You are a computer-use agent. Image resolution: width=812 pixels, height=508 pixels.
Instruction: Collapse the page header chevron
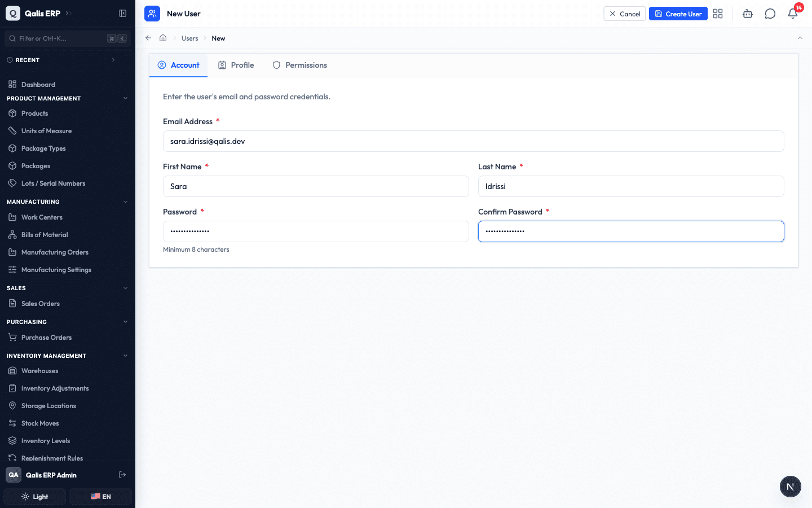tap(800, 38)
